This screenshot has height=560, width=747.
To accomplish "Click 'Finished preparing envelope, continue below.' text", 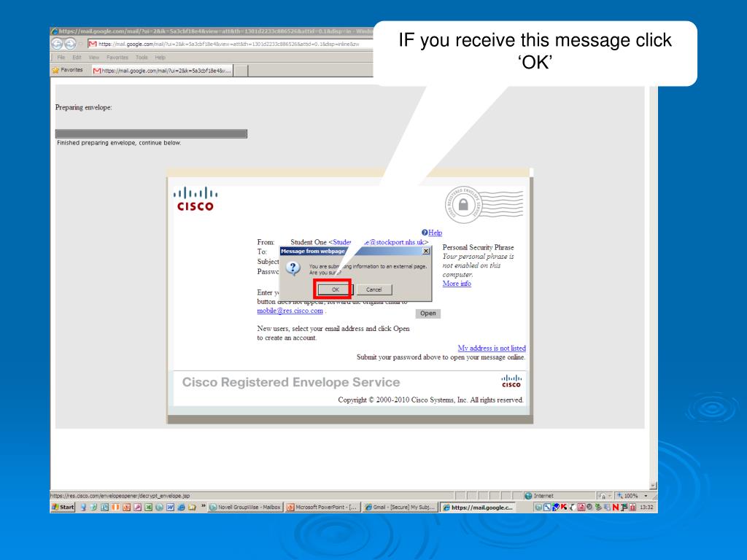I will pos(119,143).
